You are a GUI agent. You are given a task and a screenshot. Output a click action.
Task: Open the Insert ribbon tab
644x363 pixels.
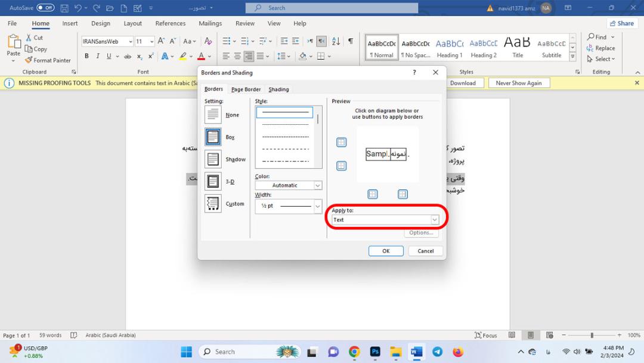(70, 23)
